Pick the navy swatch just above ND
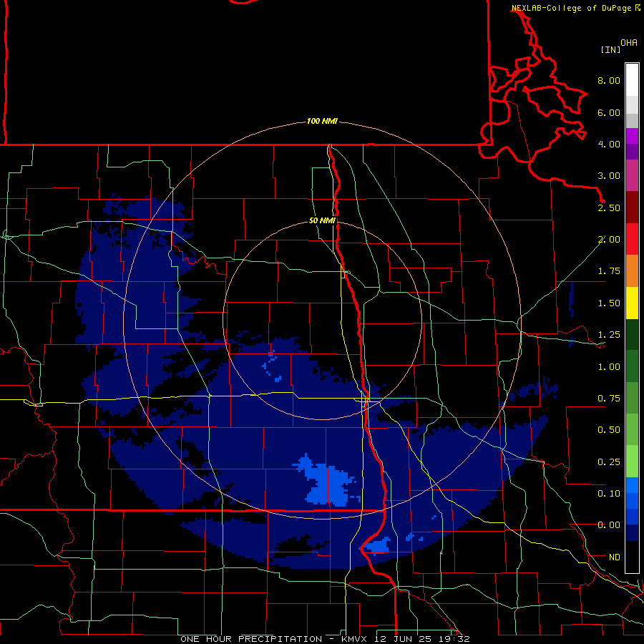The width and height of the screenshot is (644, 644). pyautogui.click(x=632, y=533)
